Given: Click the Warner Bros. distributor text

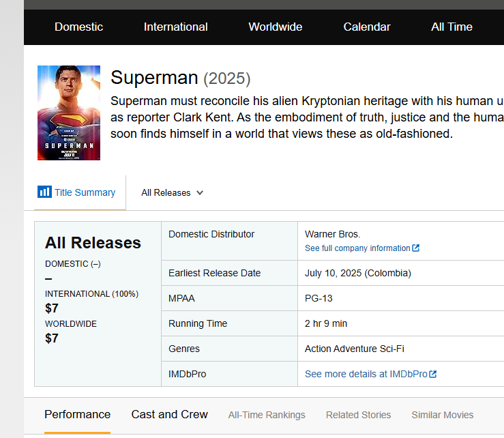Looking at the screenshot, I should point(333,234).
